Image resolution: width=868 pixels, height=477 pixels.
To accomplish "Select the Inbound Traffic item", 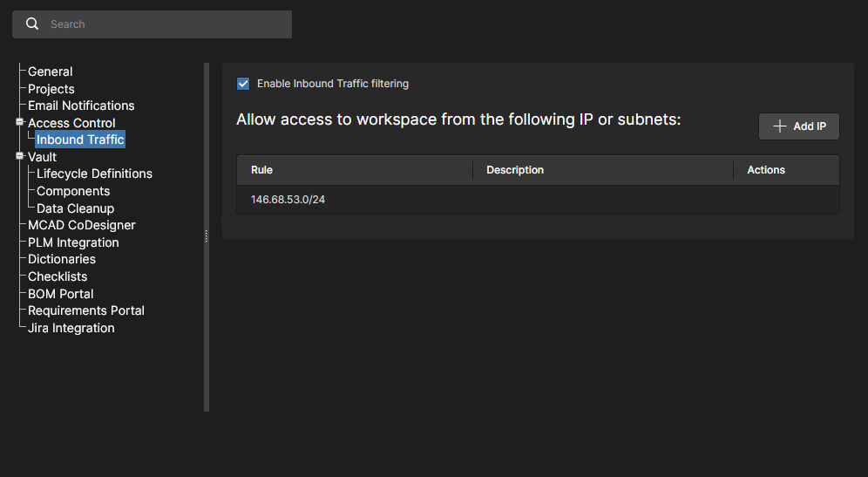I will click(x=80, y=140).
